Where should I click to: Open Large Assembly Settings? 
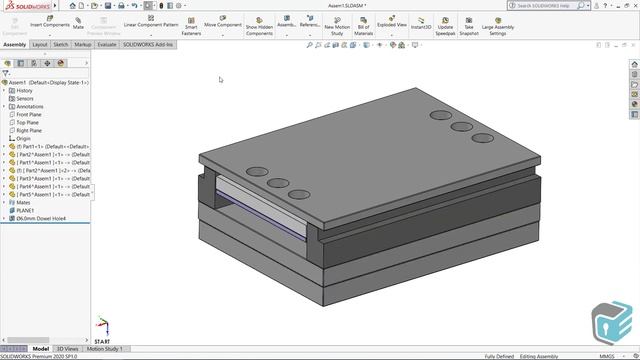pyautogui.click(x=498, y=26)
